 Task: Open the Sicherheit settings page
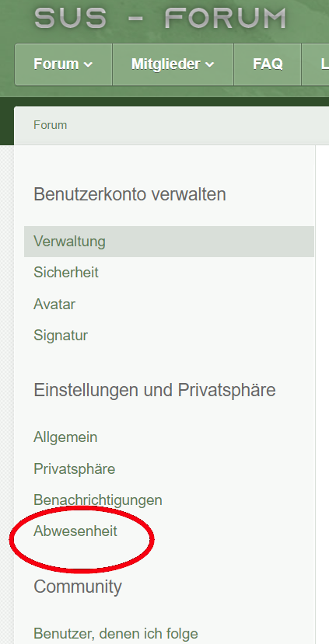[66, 273]
